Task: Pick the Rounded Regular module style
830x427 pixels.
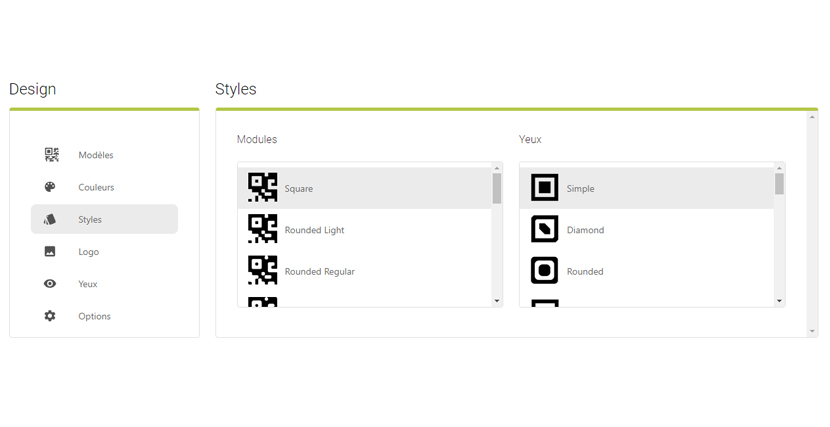Action: click(x=262, y=271)
